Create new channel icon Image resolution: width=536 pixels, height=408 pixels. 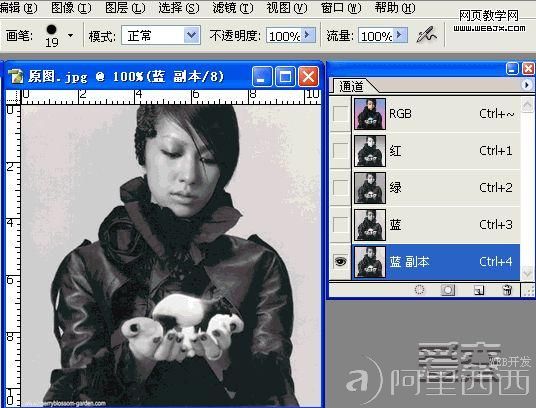[x=479, y=290]
